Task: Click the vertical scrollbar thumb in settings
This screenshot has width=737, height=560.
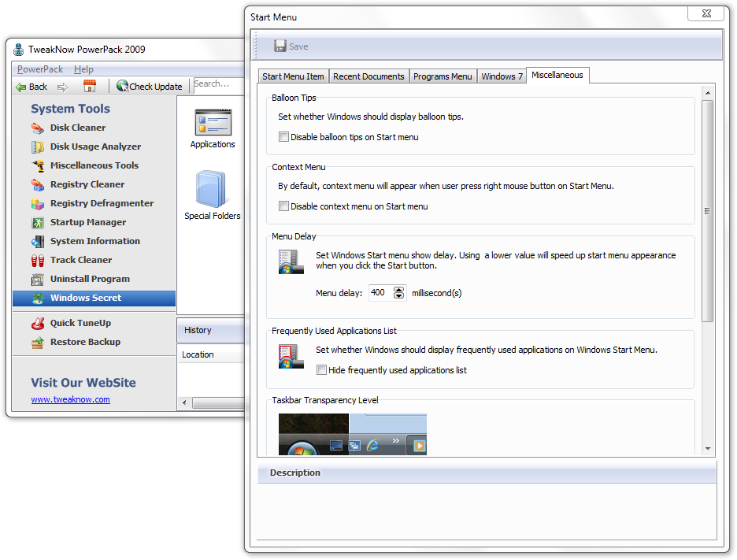Action: (x=708, y=211)
